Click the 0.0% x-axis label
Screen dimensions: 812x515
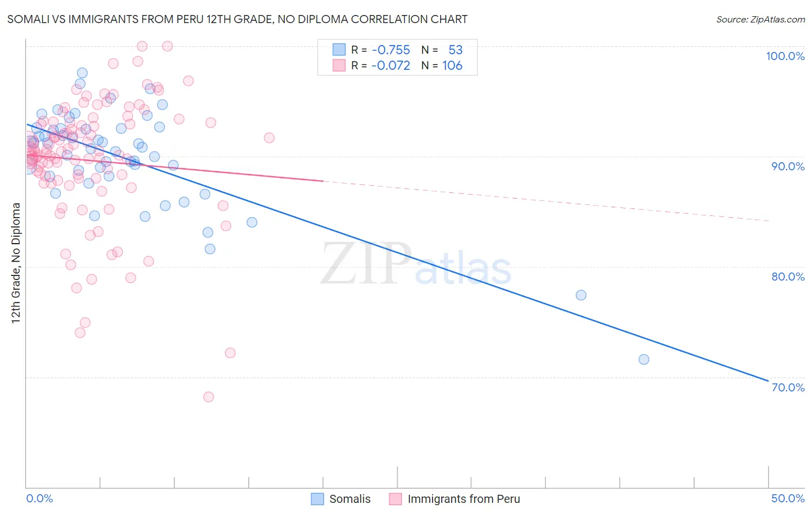pyautogui.click(x=39, y=498)
